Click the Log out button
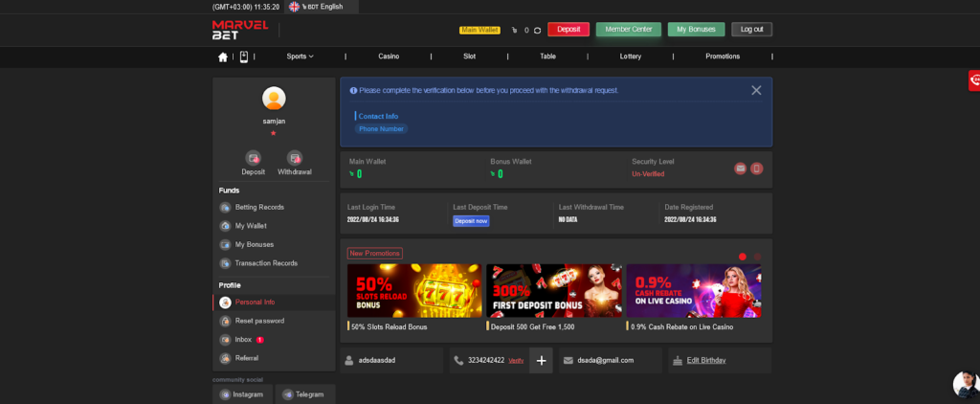This screenshot has width=980, height=404. [x=752, y=30]
